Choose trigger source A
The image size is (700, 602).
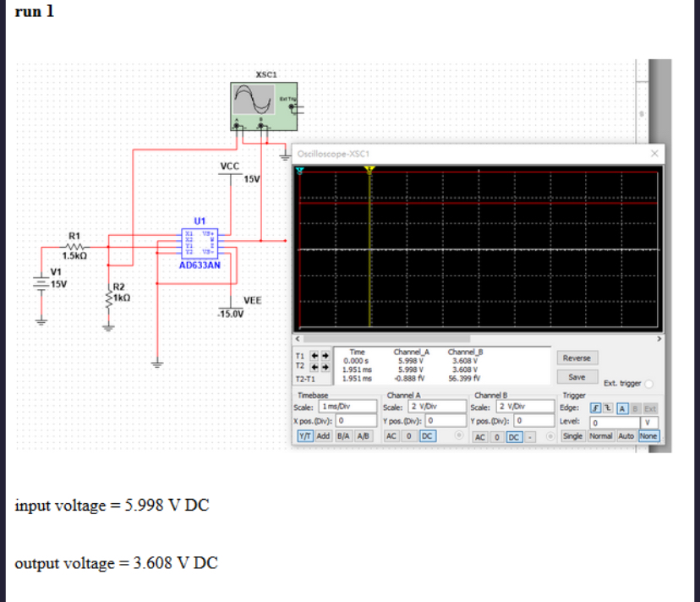click(622, 408)
